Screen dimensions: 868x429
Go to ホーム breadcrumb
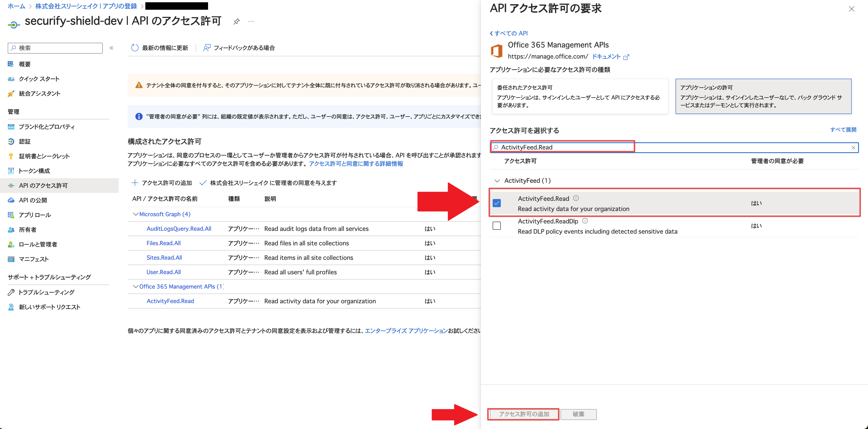pyautogui.click(x=16, y=6)
